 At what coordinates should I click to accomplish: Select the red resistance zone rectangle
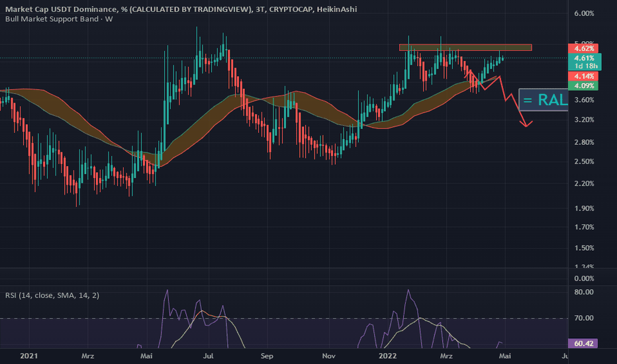pyautogui.click(x=465, y=47)
